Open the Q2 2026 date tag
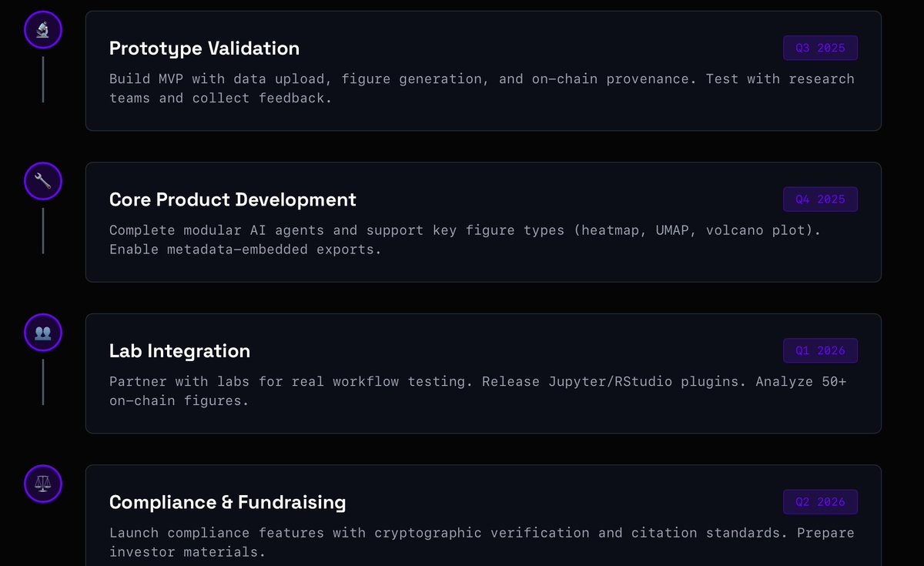The width and height of the screenshot is (924, 566). coord(820,502)
